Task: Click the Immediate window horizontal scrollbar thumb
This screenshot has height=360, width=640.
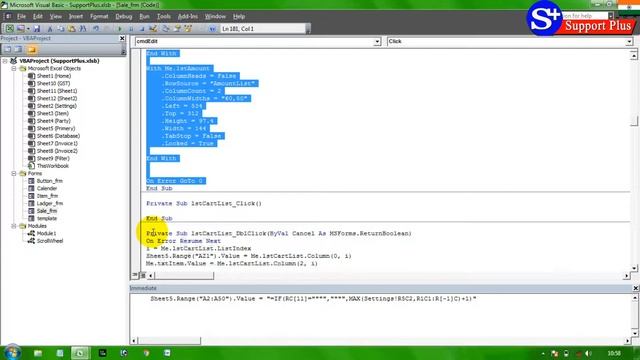Action: click(x=169, y=340)
